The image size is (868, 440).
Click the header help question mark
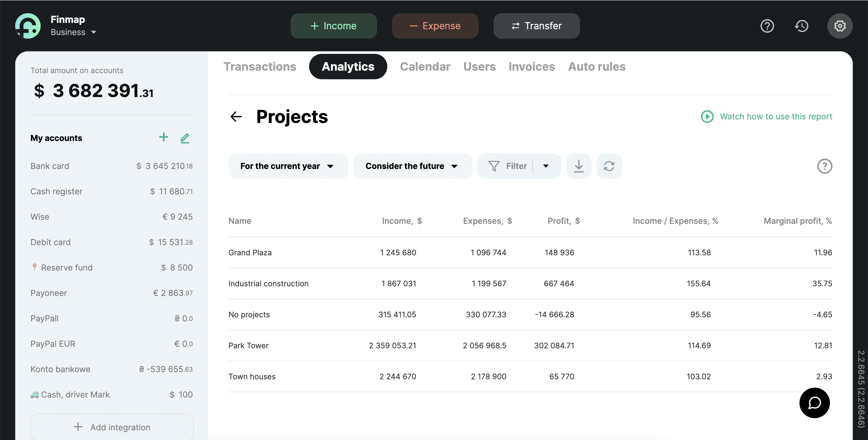(767, 26)
